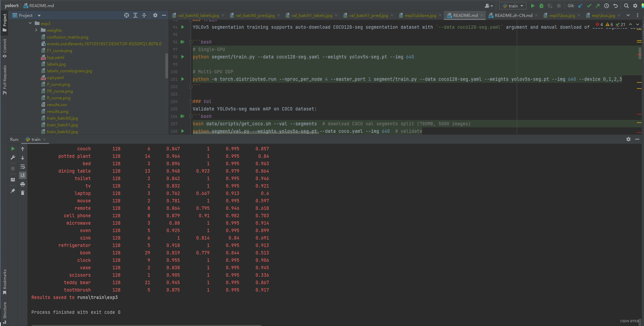Click the Run with Coverage icon
Viewport: 644px width, 326px height.
[x=550, y=6]
